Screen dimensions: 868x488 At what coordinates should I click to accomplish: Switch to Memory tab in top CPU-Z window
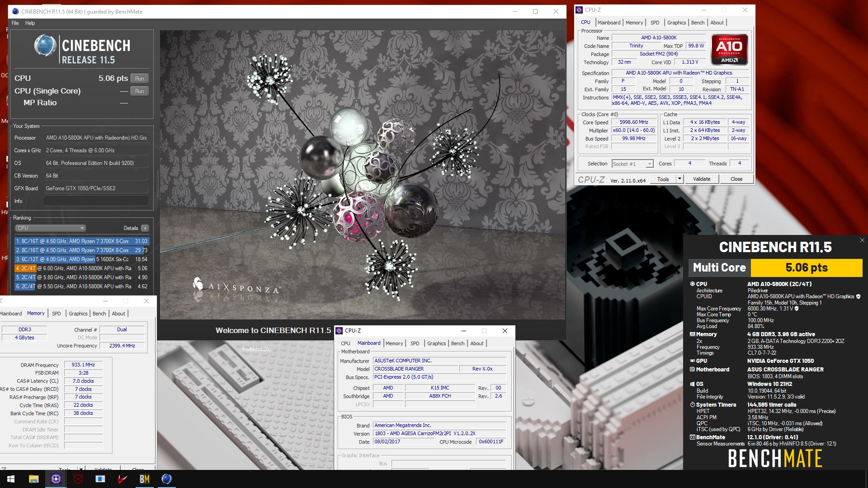point(634,23)
